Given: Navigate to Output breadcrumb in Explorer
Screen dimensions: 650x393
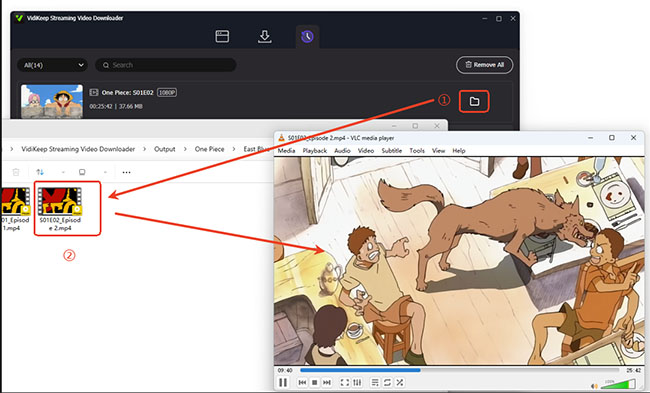Looking at the screenshot, I should (x=165, y=149).
